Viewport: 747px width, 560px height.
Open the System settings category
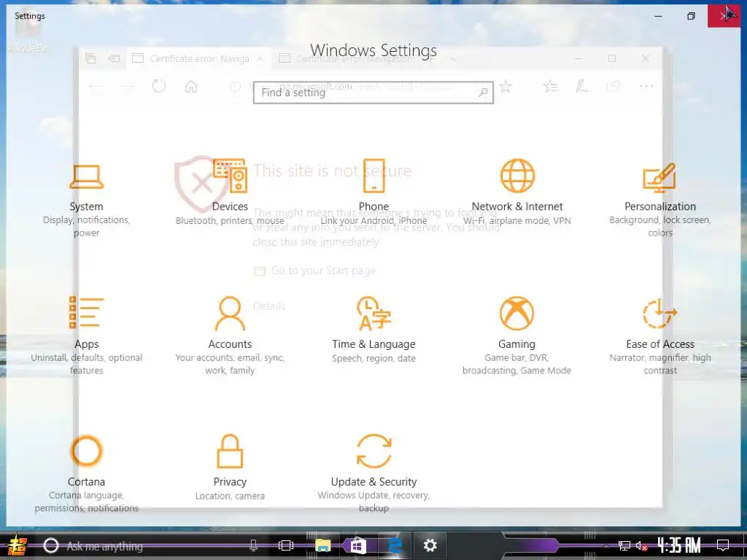click(86, 200)
